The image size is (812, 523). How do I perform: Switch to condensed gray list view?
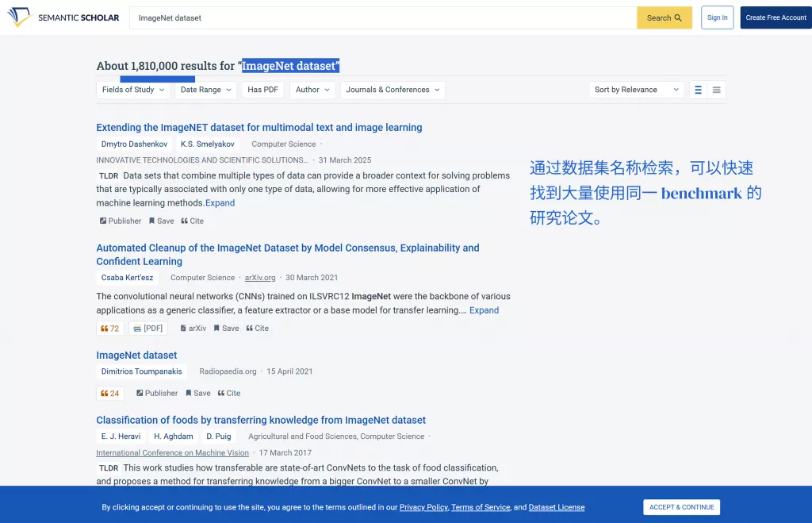pos(716,90)
